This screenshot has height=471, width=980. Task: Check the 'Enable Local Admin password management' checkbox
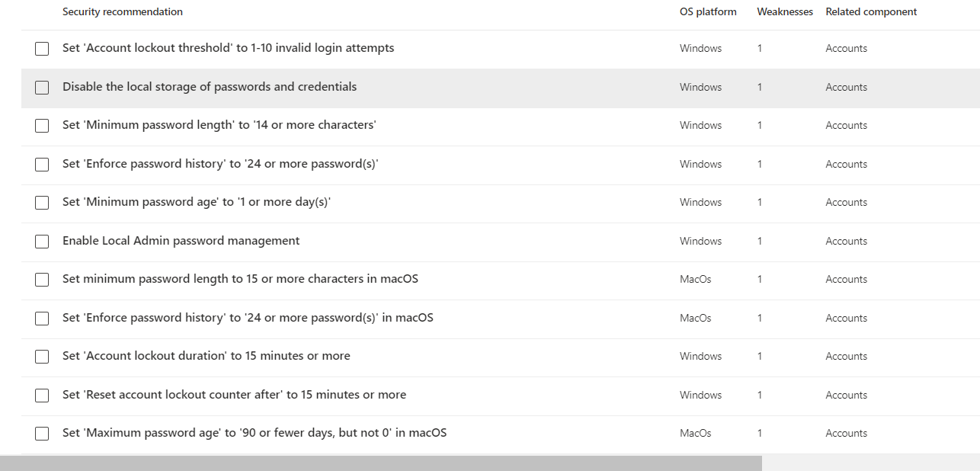pyautogui.click(x=42, y=241)
